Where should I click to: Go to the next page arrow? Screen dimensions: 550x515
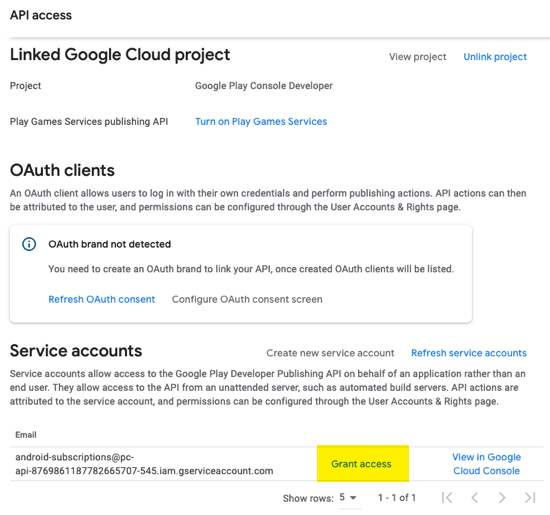point(502,497)
